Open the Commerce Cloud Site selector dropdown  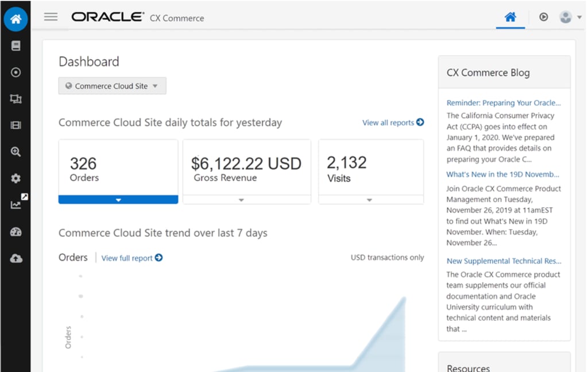pyautogui.click(x=112, y=86)
